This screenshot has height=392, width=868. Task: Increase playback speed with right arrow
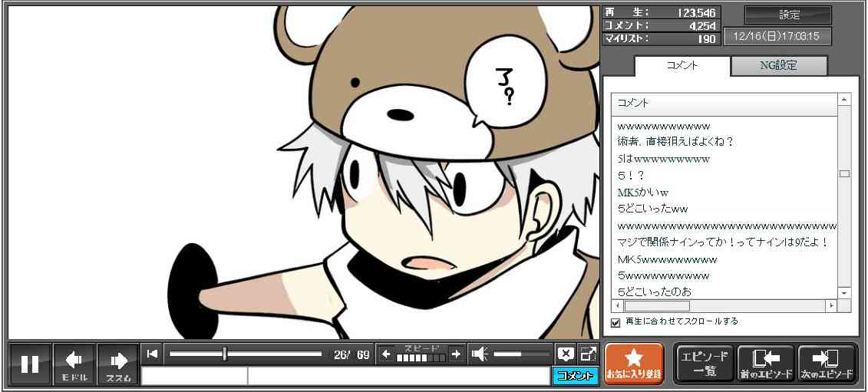tap(456, 354)
